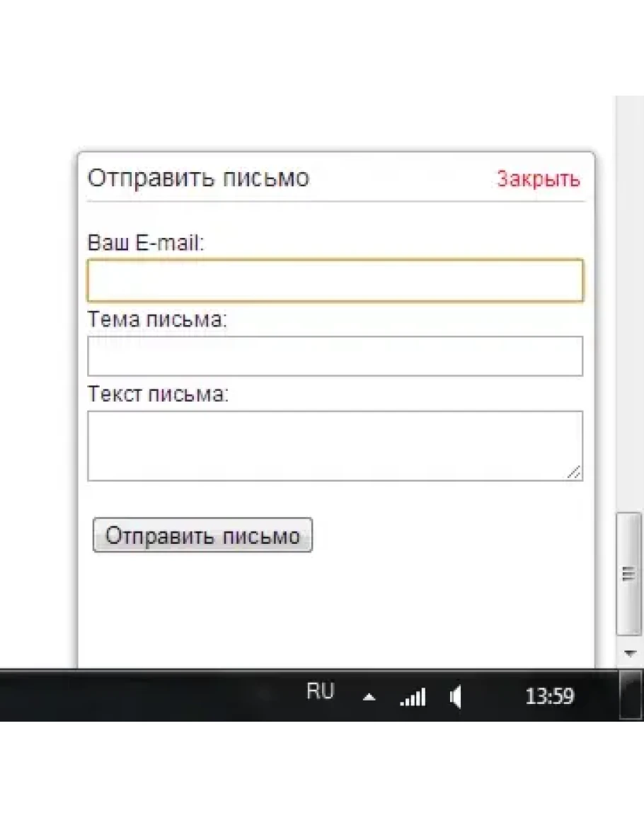Show hidden tray icons arrow
Viewport: 644px width, 818px height.
click(369, 698)
